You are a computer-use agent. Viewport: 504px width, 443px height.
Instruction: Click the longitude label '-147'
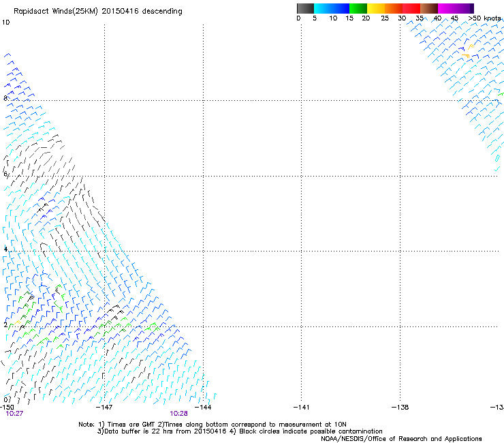[x=104, y=408]
